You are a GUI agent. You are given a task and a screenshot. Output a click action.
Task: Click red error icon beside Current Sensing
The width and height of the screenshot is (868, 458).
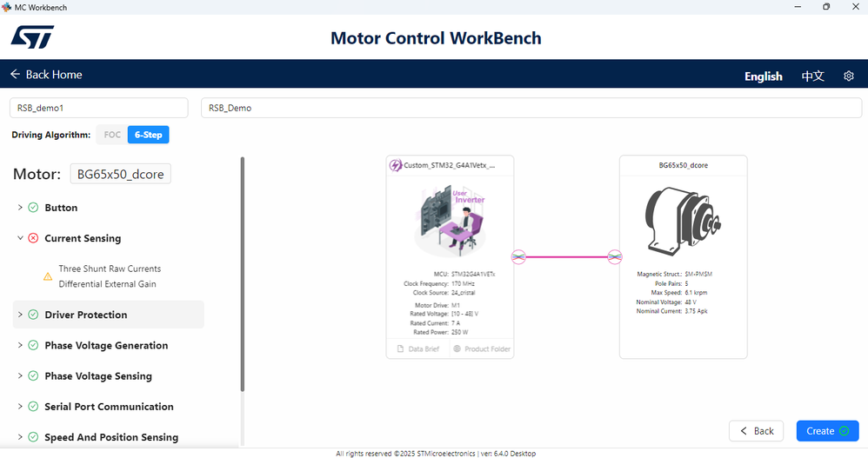pyautogui.click(x=33, y=238)
